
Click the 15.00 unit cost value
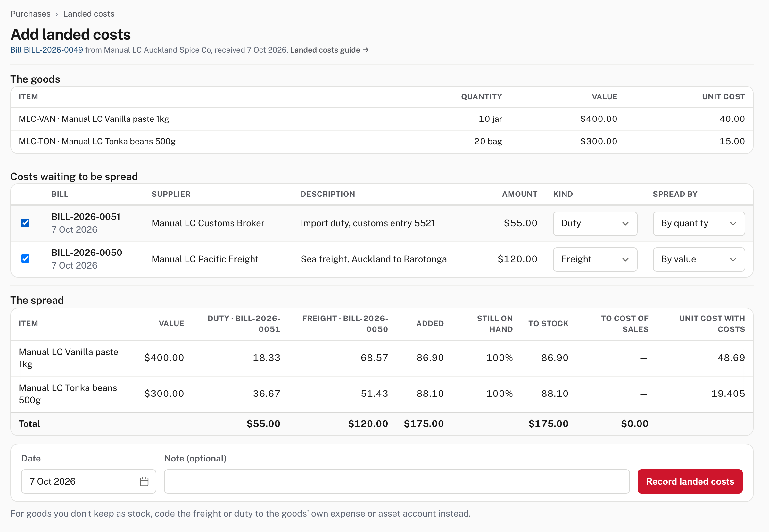pyautogui.click(x=732, y=141)
